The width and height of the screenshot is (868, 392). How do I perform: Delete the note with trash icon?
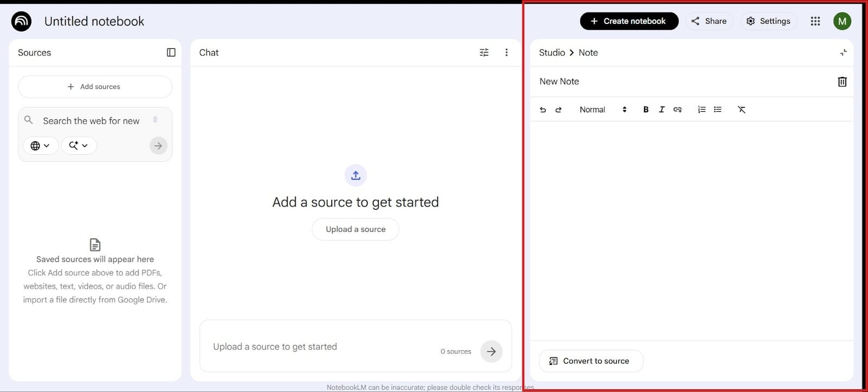click(x=842, y=81)
